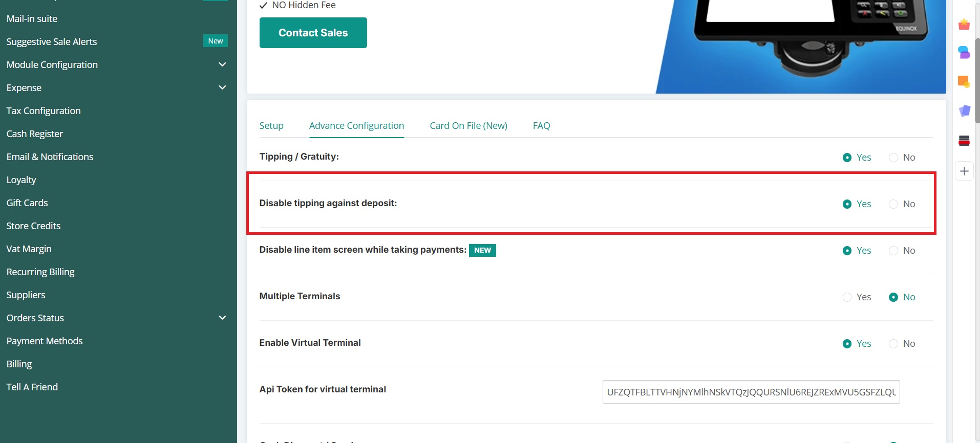This screenshot has height=443, width=980.
Task: Open the purple cards sidebar icon
Action: (964, 110)
